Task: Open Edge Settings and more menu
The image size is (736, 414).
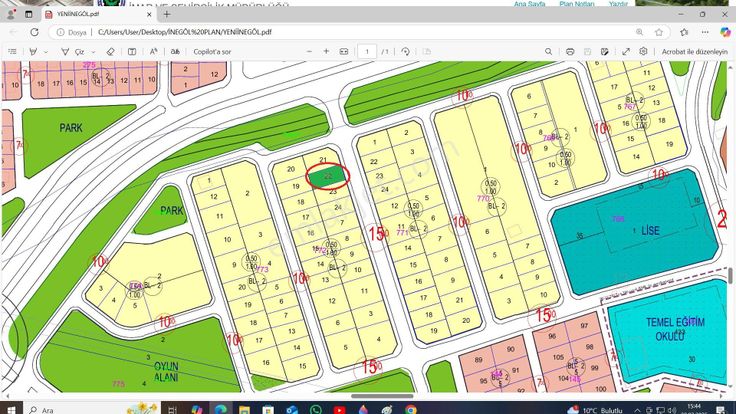Action: tap(705, 32)
